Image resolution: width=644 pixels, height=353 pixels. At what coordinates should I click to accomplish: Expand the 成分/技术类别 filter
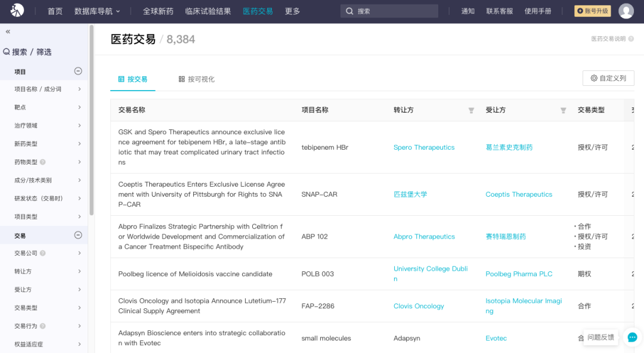[79, 180]
